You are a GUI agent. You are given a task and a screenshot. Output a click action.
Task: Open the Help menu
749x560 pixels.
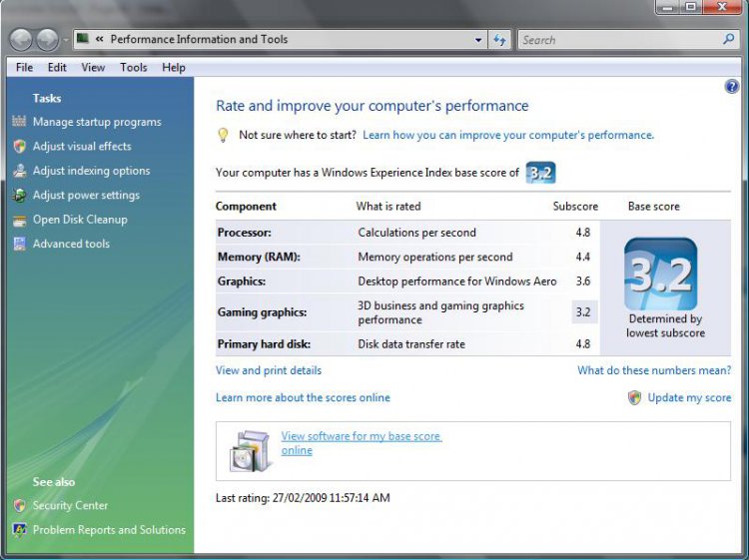(174, 67)
